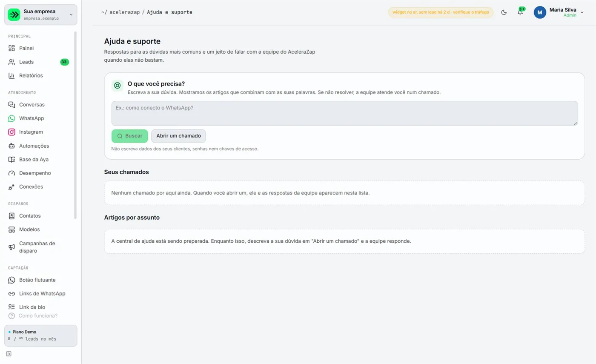Click the green Buscar button
The width and height of the screenshot is (596, 364).
pyautogui.click(x=130, y=136)
